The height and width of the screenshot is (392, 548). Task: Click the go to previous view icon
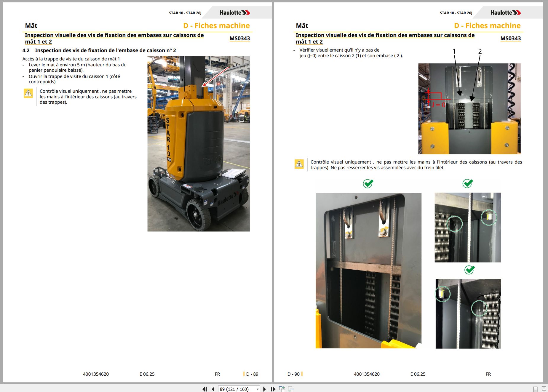coord(282,389)
